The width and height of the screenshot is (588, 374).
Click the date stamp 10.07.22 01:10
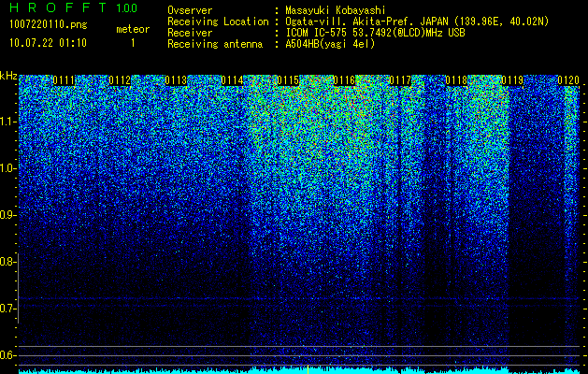[48, 43]
